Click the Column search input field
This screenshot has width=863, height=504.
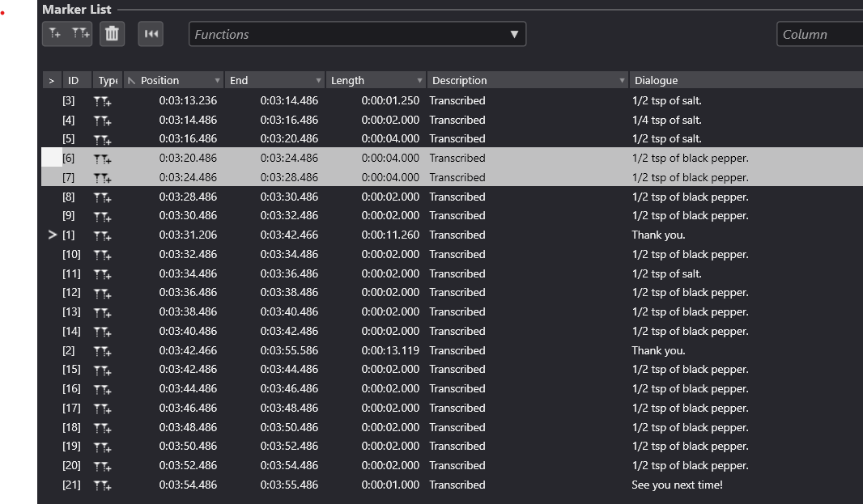pyautogui.click(x=819, y=34)
